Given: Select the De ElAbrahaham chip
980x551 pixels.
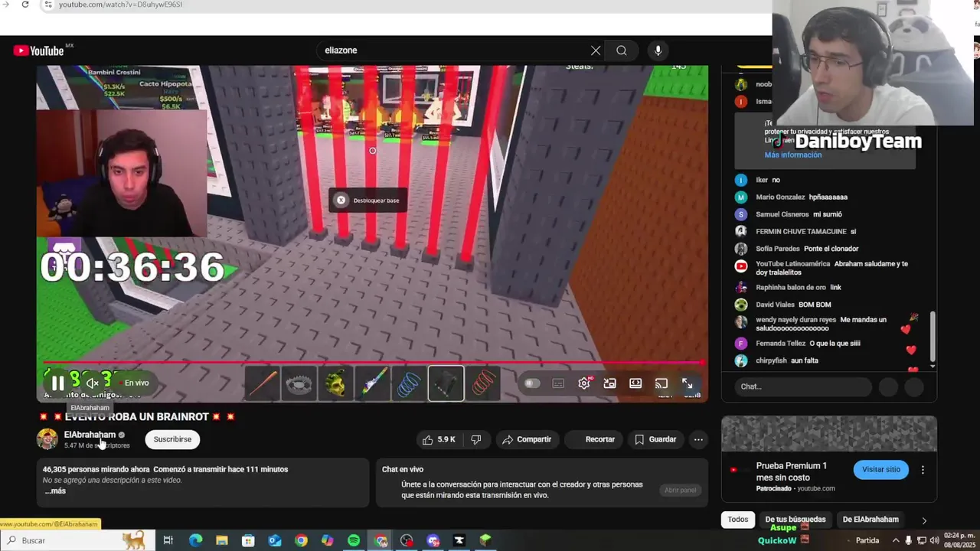Looking at the screenshot, I should coord(871,520).
